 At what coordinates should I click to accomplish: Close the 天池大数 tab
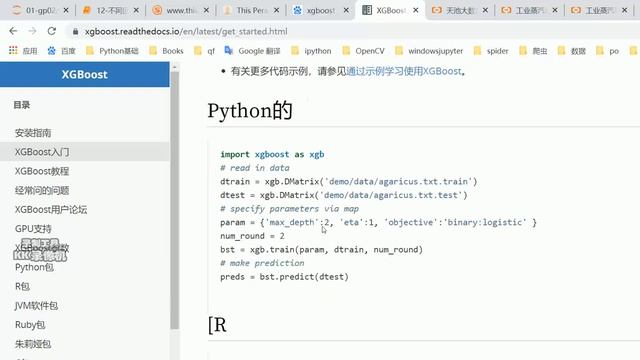485,10
